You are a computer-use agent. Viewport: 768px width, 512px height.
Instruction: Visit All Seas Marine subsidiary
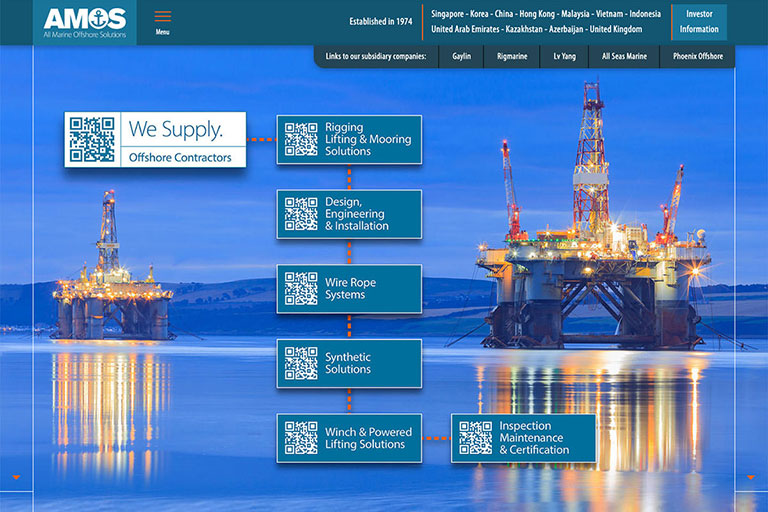pos(624,56)
